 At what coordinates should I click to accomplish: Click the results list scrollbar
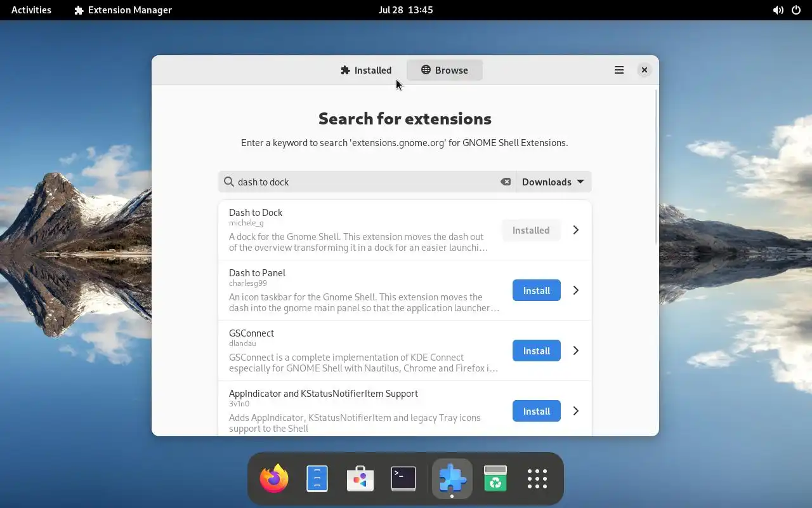656,166
